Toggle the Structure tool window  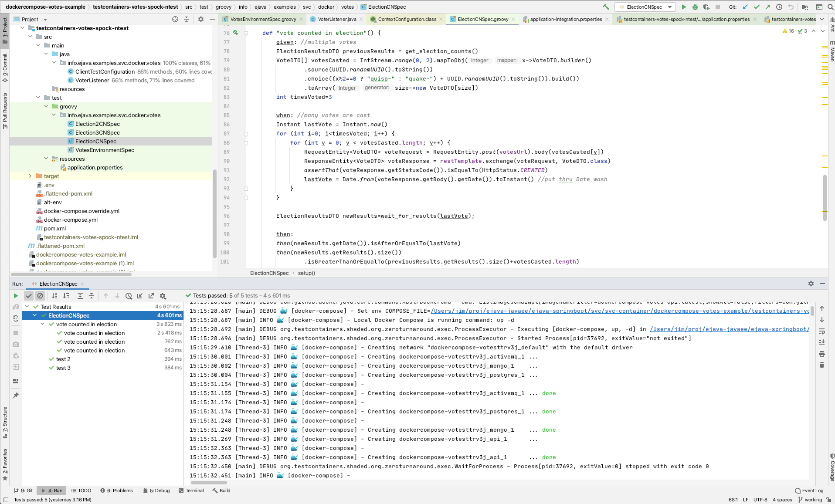5,423
